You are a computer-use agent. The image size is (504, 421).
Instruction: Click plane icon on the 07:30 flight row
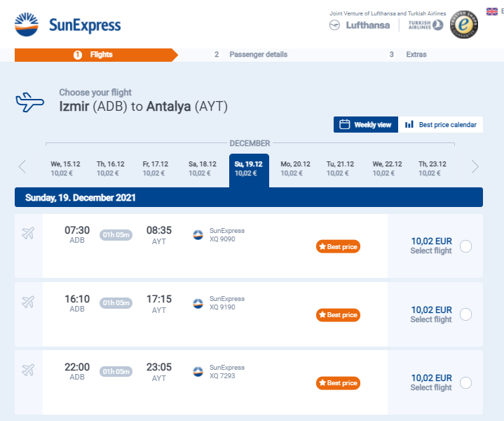28,233
